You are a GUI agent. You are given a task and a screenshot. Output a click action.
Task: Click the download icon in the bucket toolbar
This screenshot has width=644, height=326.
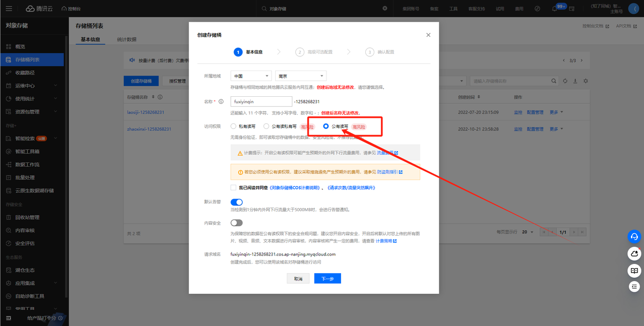point(575,81)
